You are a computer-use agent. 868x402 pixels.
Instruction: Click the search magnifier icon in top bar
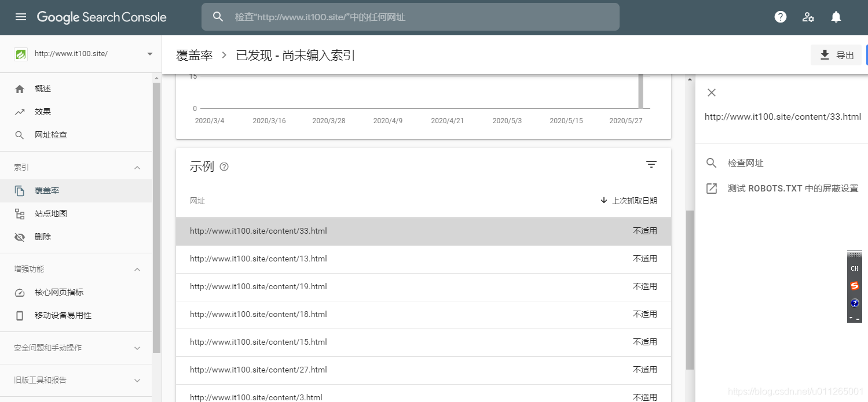click(x=218, y=17)
